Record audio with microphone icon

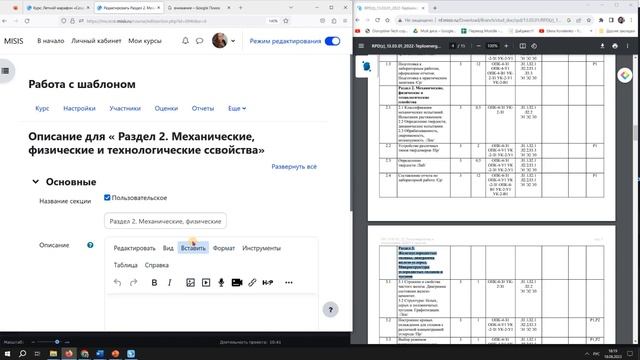pos(221,282)
